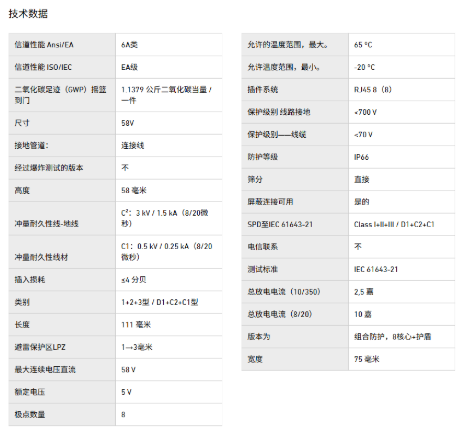Select '不' in the 电信联系 row

tap(402, 247)
